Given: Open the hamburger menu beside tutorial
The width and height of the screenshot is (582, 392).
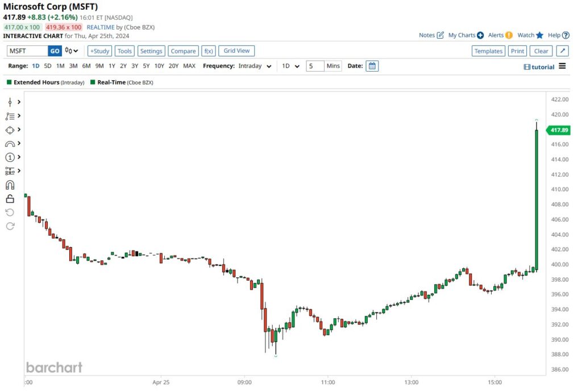Looking at the screenshot, I should pyautogui.click(x=562, y=66).
